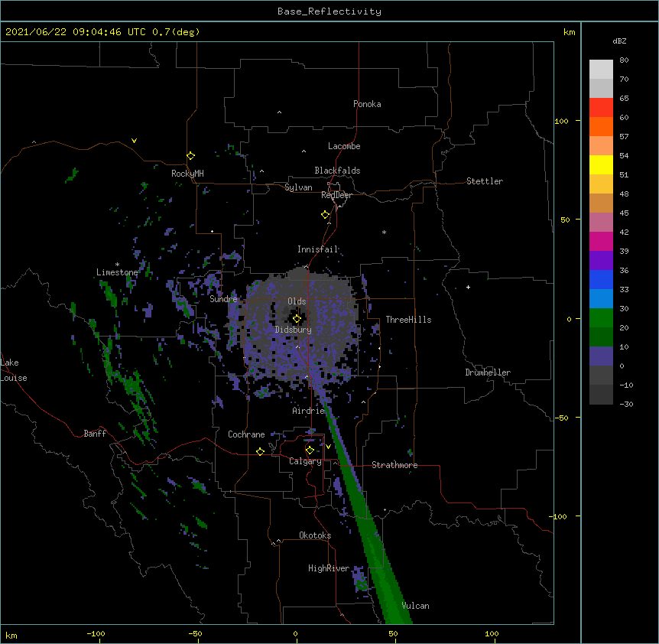This screenshot has height=644, width=659.
Task: Pick the orange 60-57 dBZ legend swatch
Action: pyautogui.click(x=601, y=126)
